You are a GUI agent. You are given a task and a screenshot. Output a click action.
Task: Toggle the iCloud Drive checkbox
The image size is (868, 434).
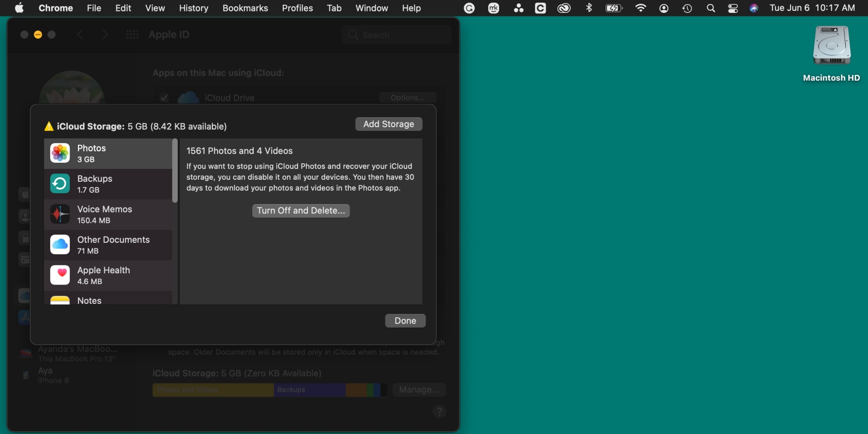(164, 98)
